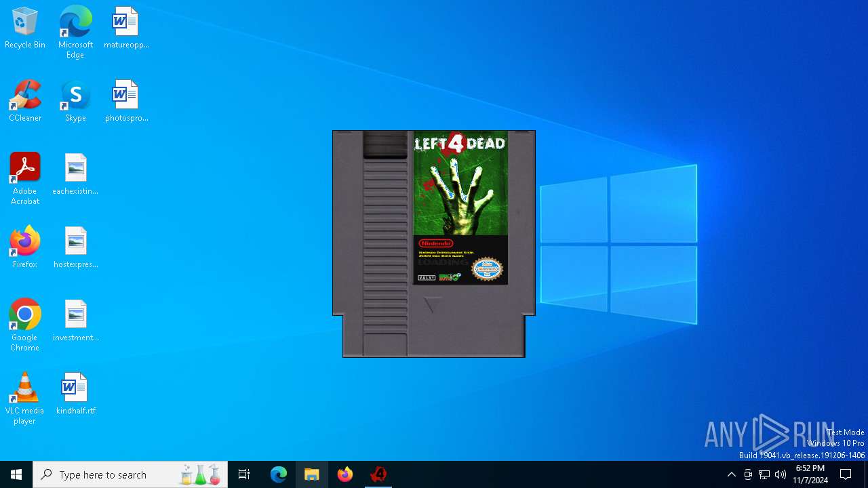This screenshot has height=488, width=868.
Task: Open Microsoft Edge from the taskbar
Action: [279, 474]
